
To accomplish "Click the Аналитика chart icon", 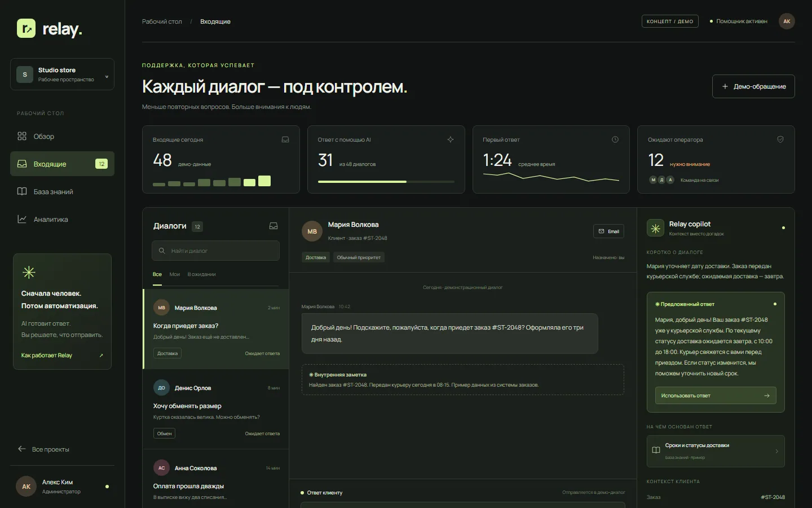I will click(x=22, y=219).
